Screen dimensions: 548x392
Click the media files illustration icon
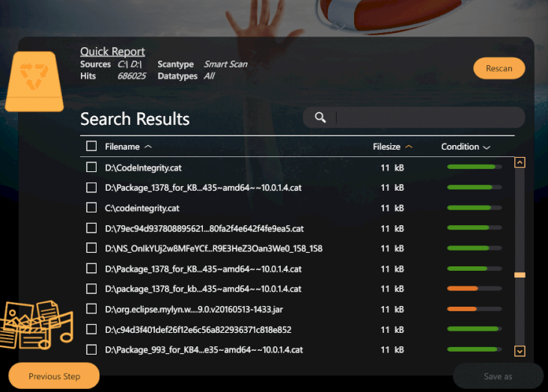point(34,325)
